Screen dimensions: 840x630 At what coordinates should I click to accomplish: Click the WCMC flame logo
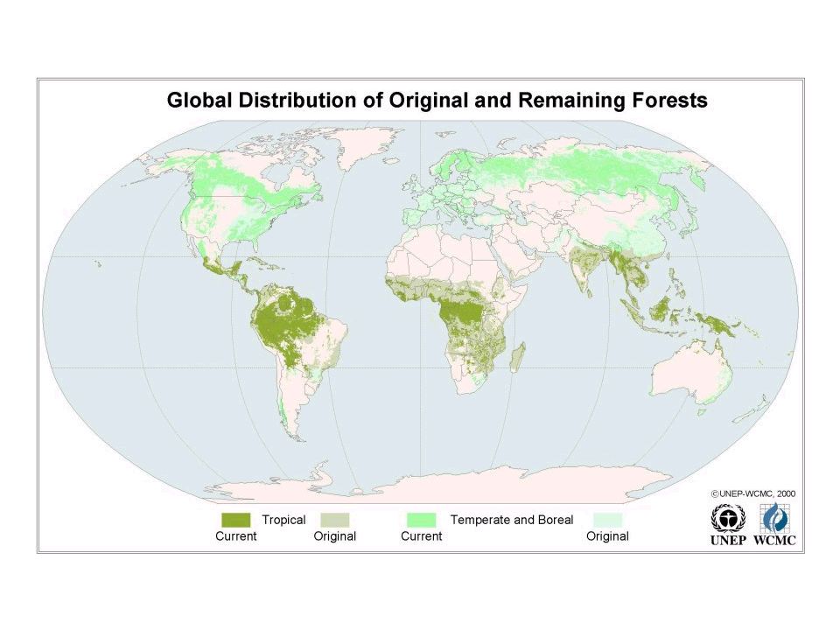(774, 517)
